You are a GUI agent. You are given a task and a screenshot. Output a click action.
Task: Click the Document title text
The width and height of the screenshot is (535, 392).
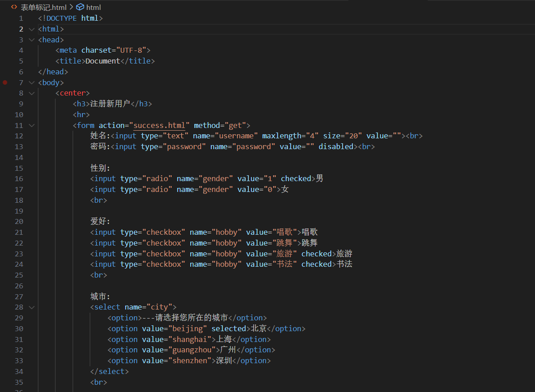(103, 61)
